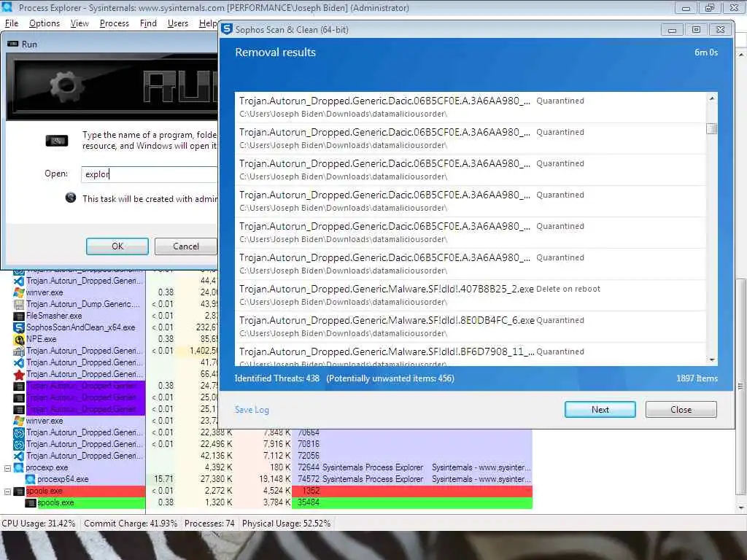The image size is (747, 560).
Task: Click the icon of the purple row with 25,1
Action: coord(18,409)
